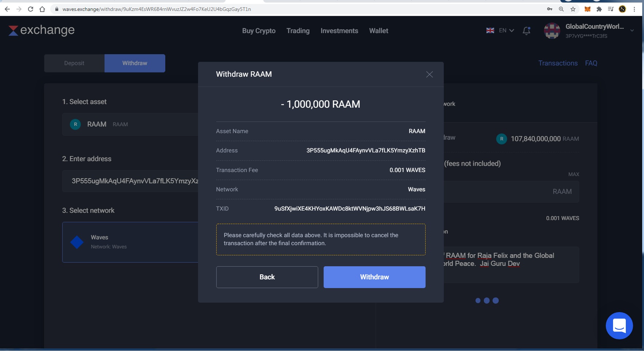644x351 pixels.
Task: Click the browser forward arrow
Action: click(x=19, y=9)
